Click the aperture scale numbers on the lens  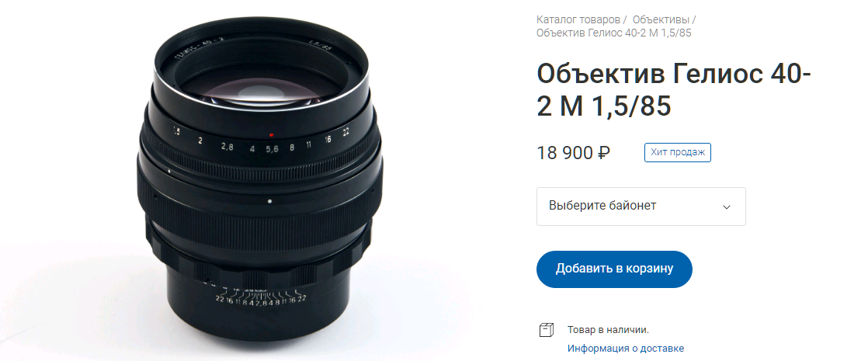(260, 143)
